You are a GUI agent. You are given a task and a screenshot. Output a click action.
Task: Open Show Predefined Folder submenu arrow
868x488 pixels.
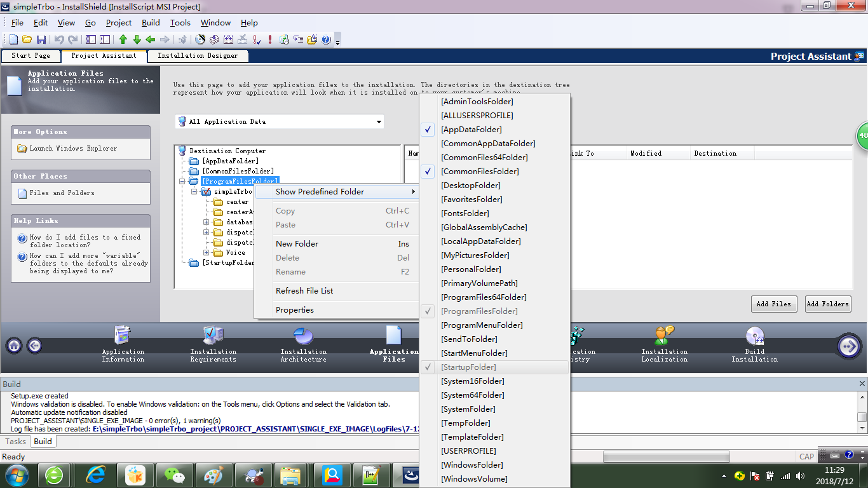413,191
